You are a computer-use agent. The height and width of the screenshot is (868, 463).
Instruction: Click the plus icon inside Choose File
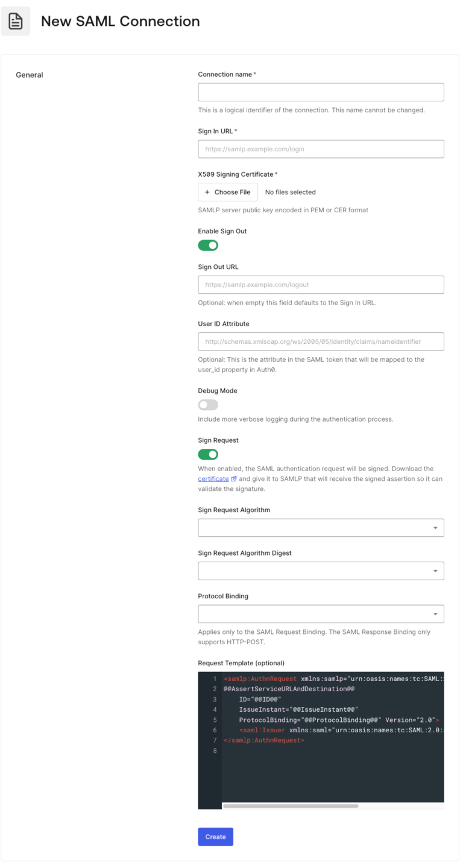(x=207, y=192)
